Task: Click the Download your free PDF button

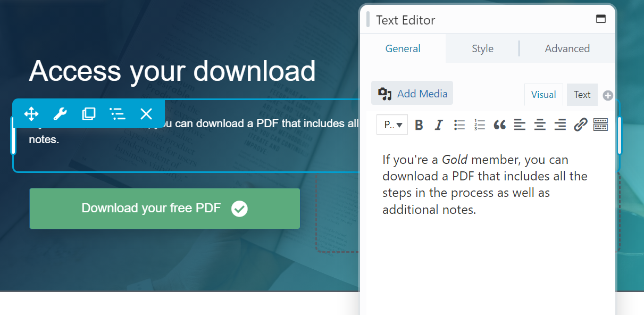Action: (165, 209)
